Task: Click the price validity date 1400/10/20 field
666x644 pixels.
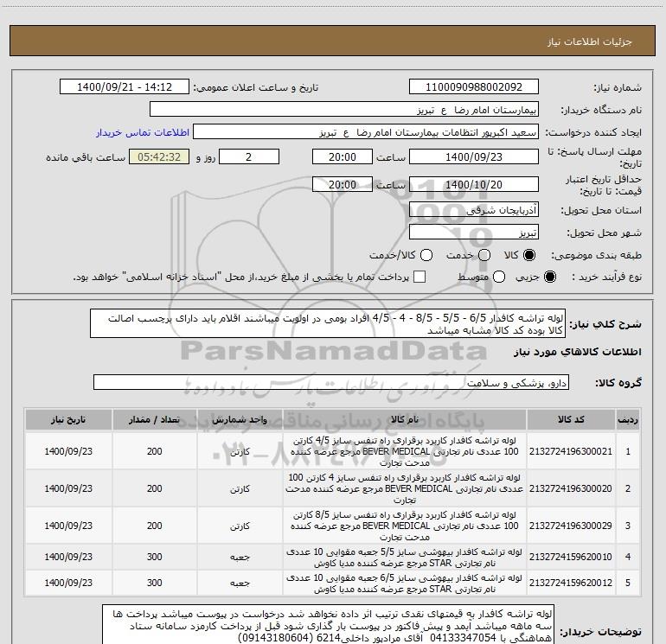Action: pyautogui.click(x=474, y=184)
